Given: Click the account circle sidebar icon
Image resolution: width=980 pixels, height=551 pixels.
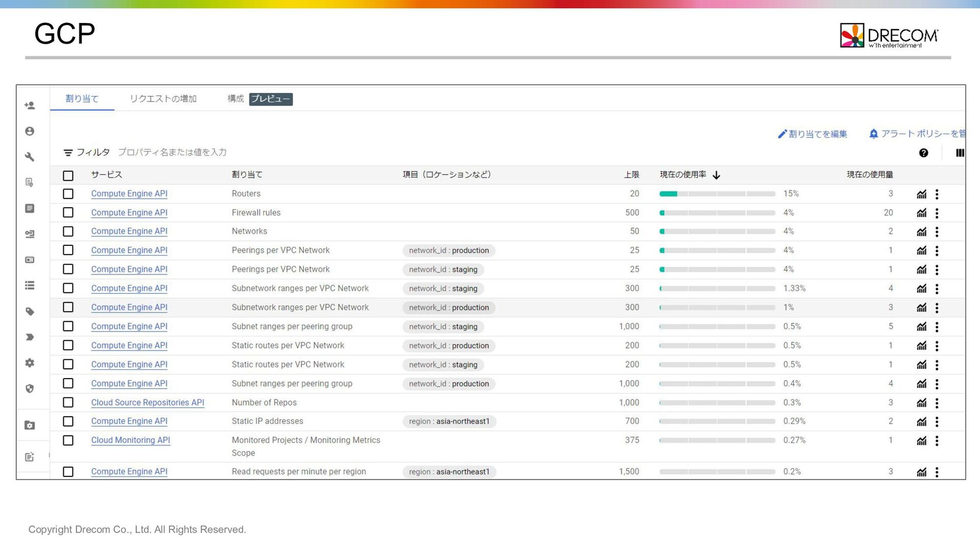Looking at the screenshot, I should [30, 131].
